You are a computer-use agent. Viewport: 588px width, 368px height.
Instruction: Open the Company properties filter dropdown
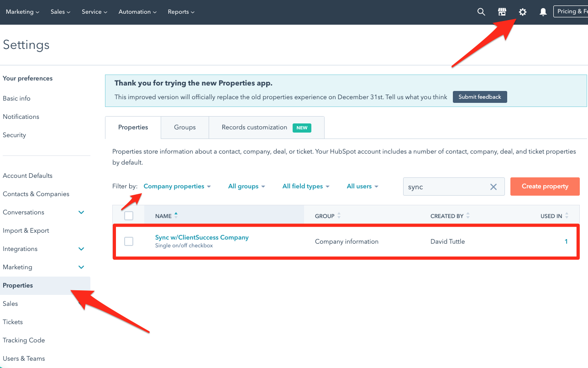[x=177, y=187]
